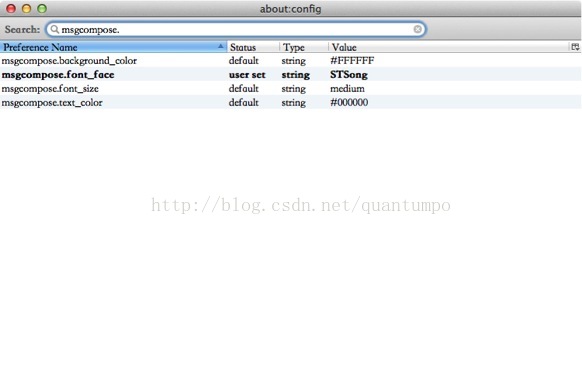Minimize the about:config window
Viewport: 582px width, 388px height.
pyautogui.click(x=26, y=9)
